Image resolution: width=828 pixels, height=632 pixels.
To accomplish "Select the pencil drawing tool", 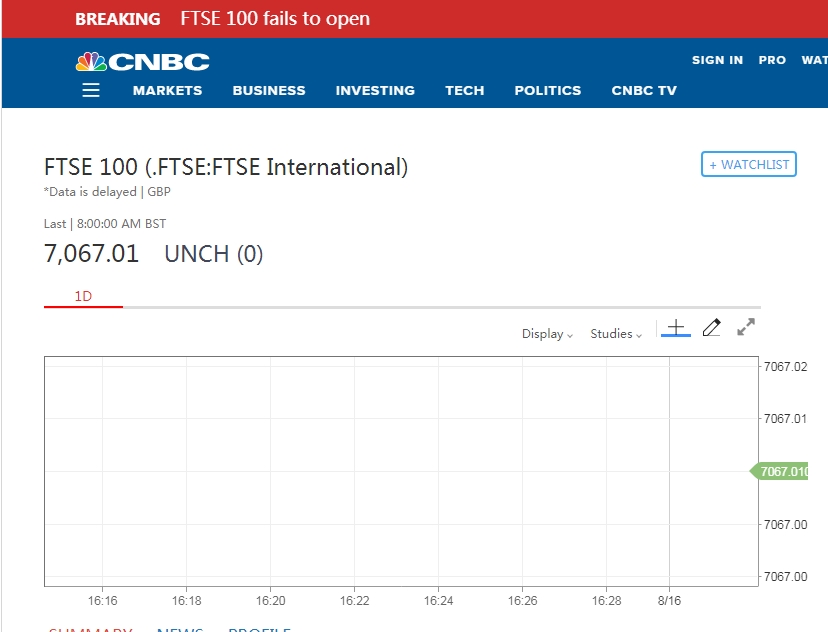I will point(711,328).
